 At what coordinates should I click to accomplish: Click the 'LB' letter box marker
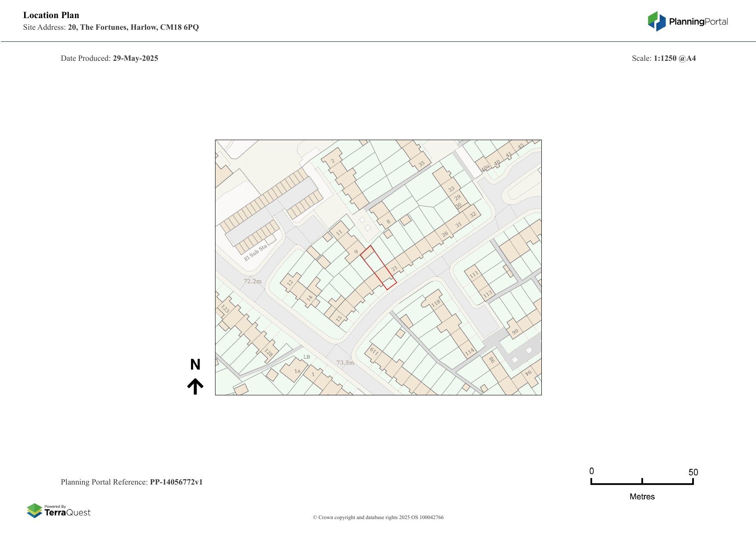306,357
